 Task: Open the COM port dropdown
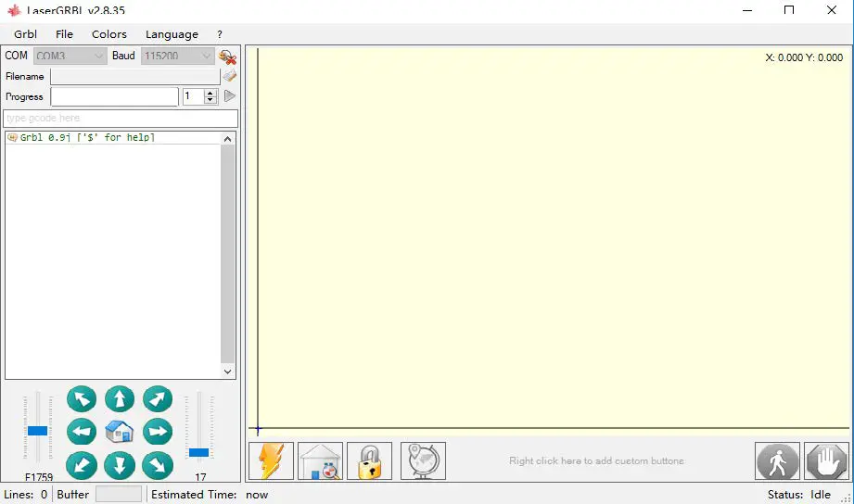70,57
